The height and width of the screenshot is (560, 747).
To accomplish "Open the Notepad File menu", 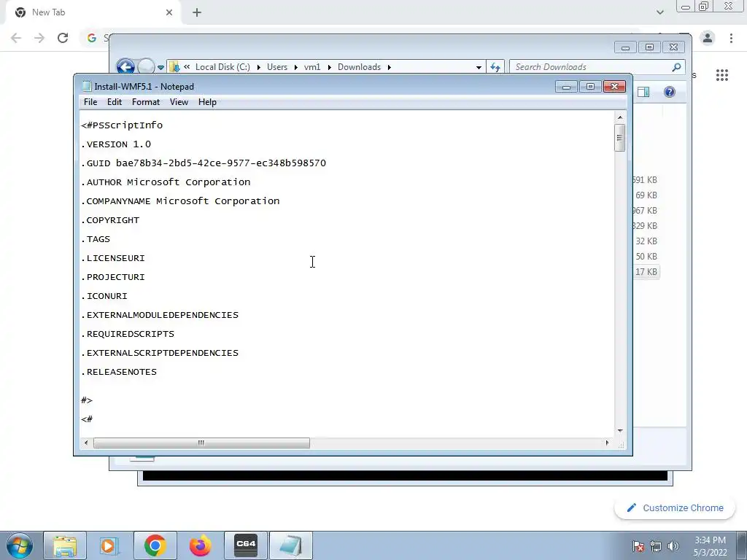I will coord(90,102).
